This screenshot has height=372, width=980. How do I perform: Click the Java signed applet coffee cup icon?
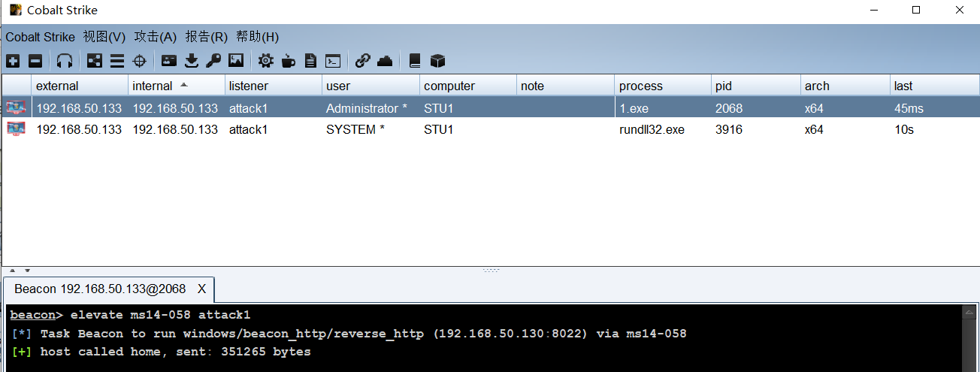[289, 61]
